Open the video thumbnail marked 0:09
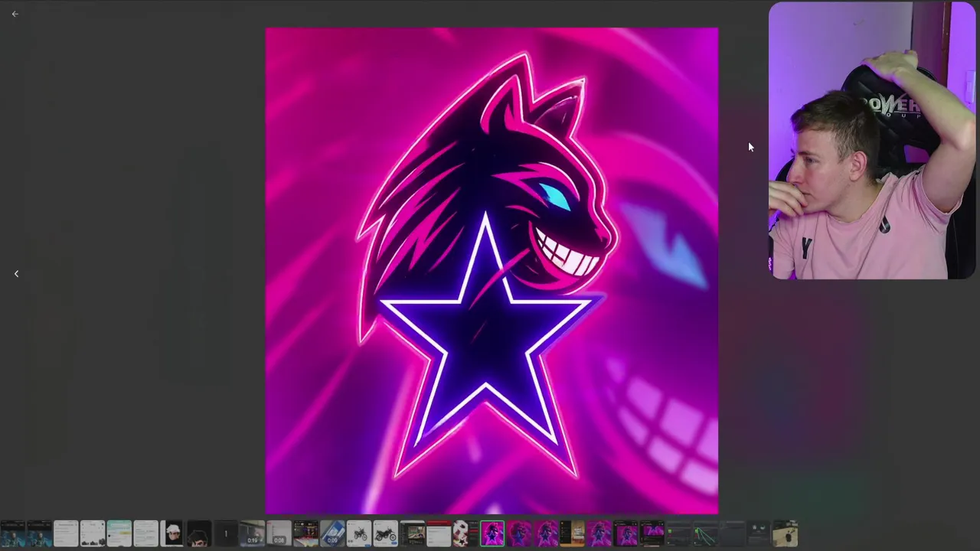Image resolution: width=980 pixels, height=551 pixels. point(332,533)
